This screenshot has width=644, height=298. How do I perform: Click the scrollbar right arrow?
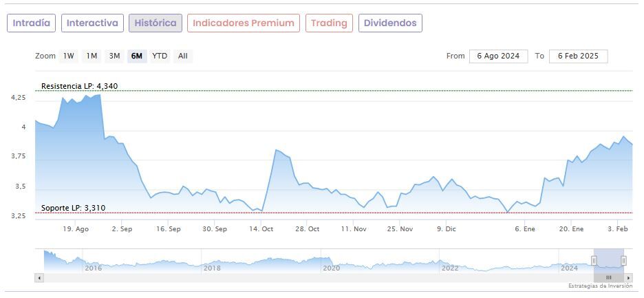pyautogui.click(x=627, y=277)
